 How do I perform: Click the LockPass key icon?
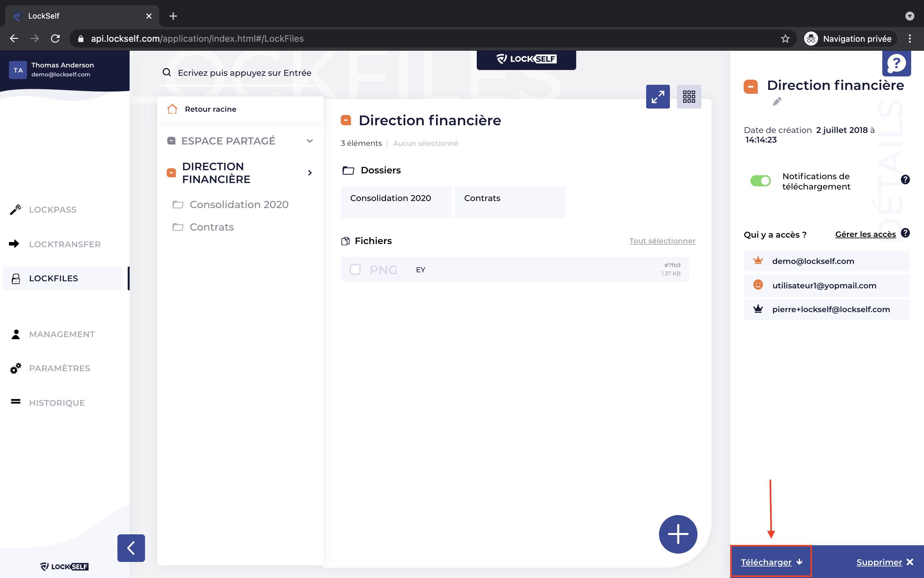point(16,209)
